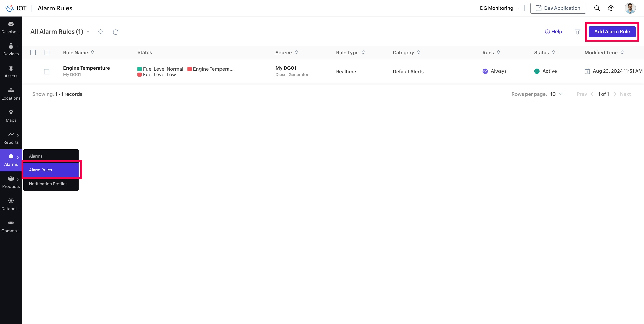Viewport: 644px width, 324px height.
Task: Go to the Locations sidebar section
Action: 11,94
